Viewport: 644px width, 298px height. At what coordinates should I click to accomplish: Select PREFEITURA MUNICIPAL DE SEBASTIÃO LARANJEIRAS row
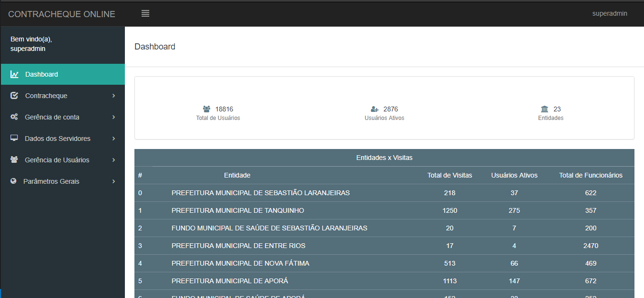(x=384, y=193)
